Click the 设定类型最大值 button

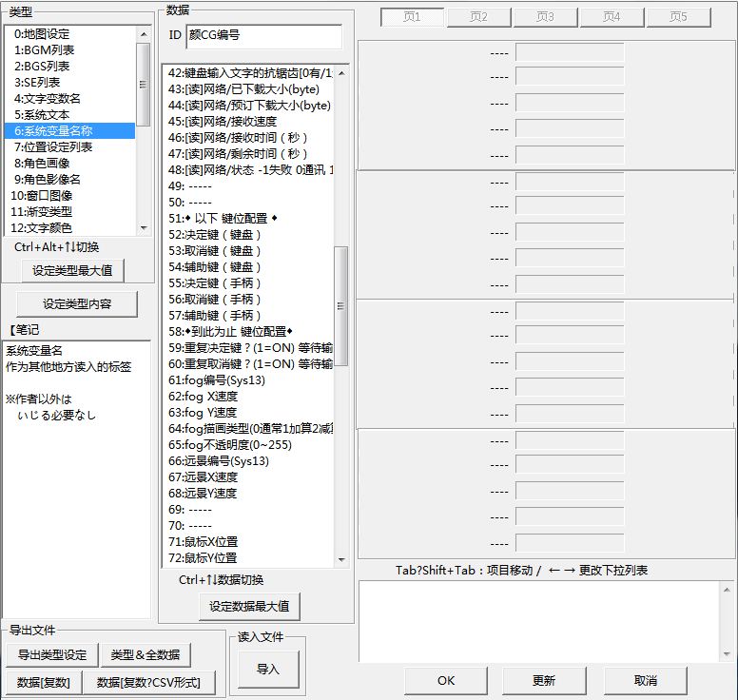[72, 270]
